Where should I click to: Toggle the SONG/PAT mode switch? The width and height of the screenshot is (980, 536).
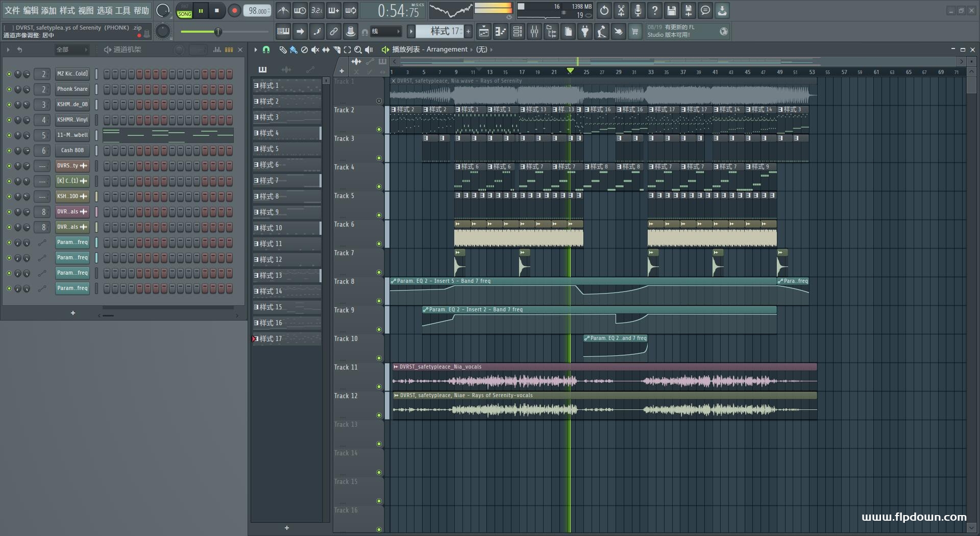184,10
